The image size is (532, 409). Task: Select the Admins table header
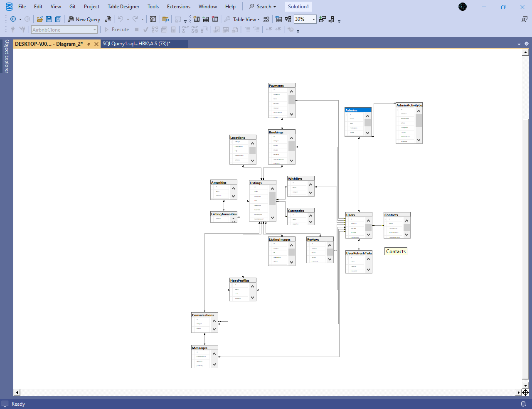(358, 110)
